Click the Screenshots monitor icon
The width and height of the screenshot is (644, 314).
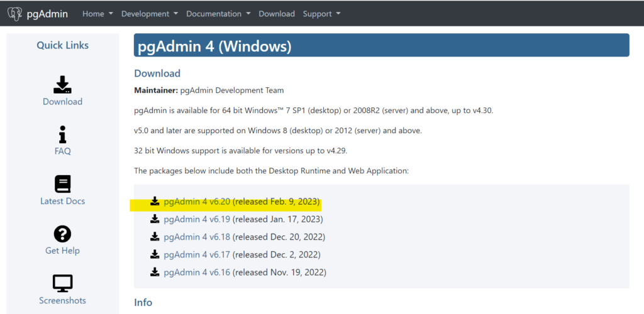click(x=62, y=284)
